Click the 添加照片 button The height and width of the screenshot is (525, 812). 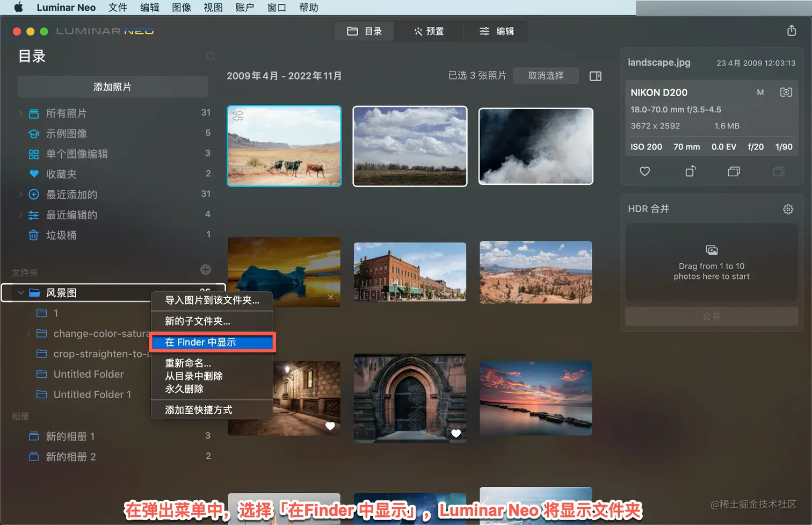pyautogui.click(x=112, y=87)
